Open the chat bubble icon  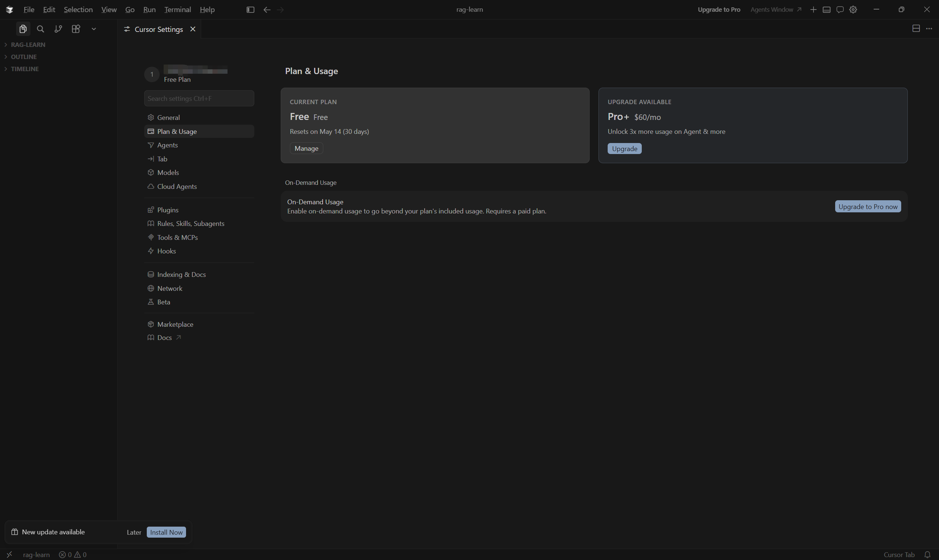[x=840, y=10]
